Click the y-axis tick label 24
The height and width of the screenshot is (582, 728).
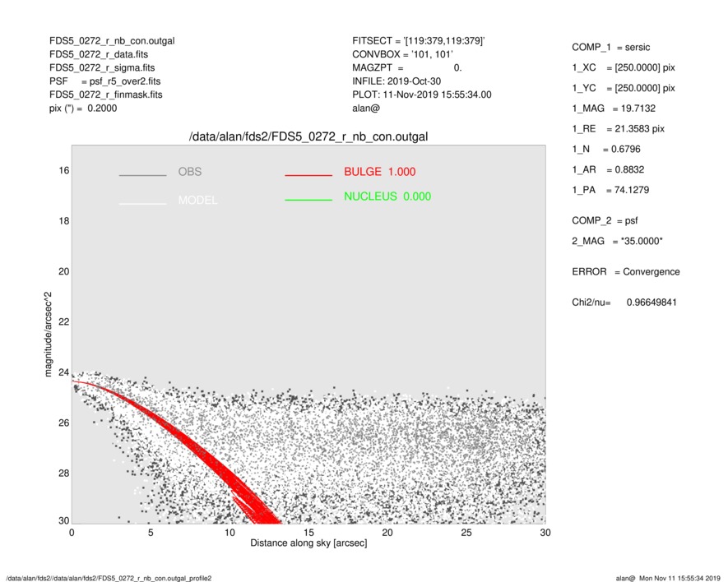64,372
